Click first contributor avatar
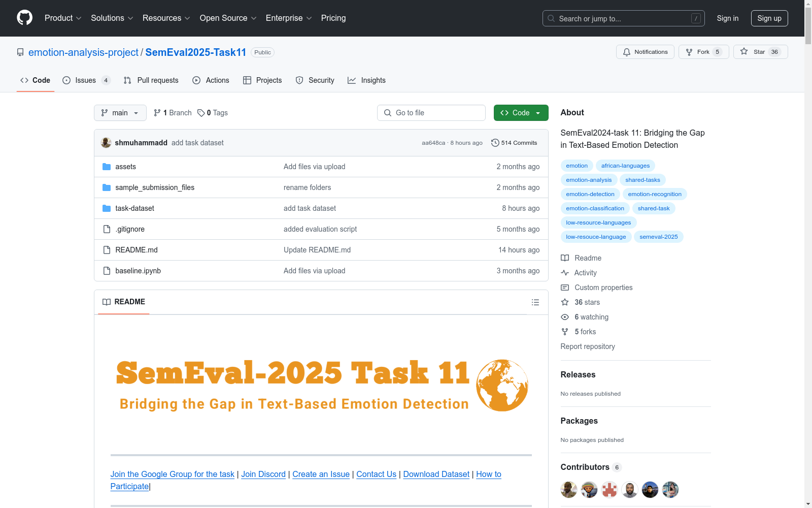This screenshot has height=508, width=812. pyautogui.click(x=569, y=490)
